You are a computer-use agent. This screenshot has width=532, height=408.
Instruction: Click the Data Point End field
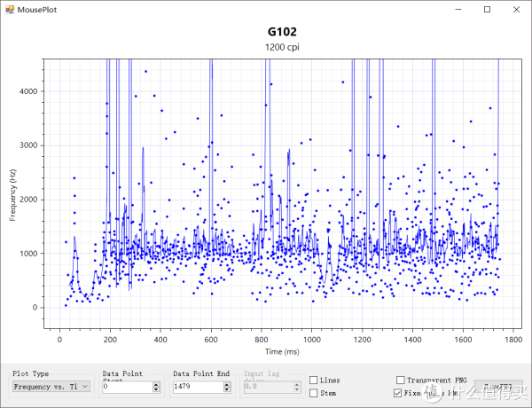point(199,387)
